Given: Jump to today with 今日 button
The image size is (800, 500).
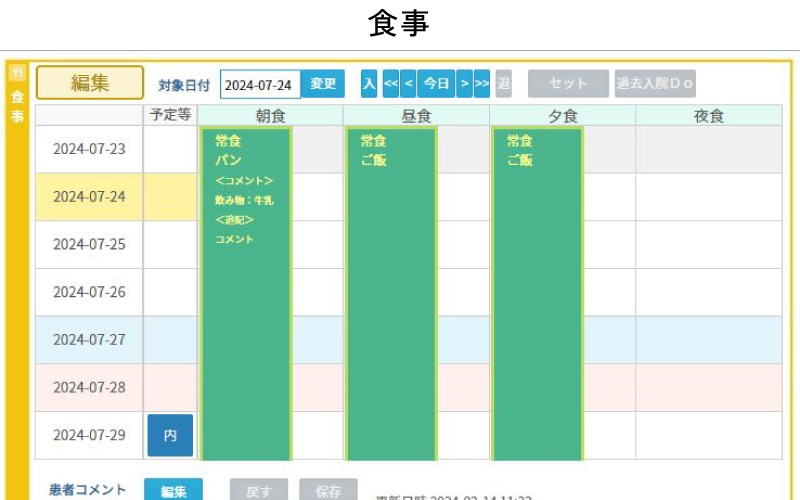Looking at the screenshot, I should (436, 84).
